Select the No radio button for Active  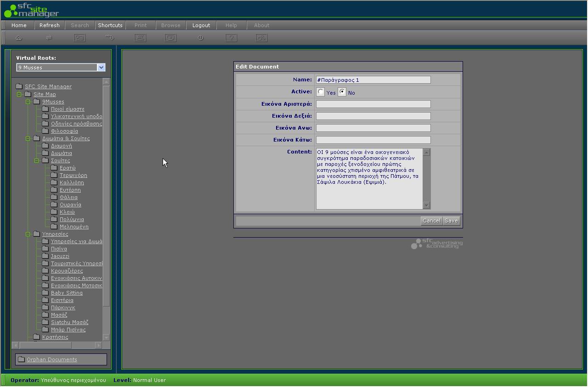coord(342,92)
